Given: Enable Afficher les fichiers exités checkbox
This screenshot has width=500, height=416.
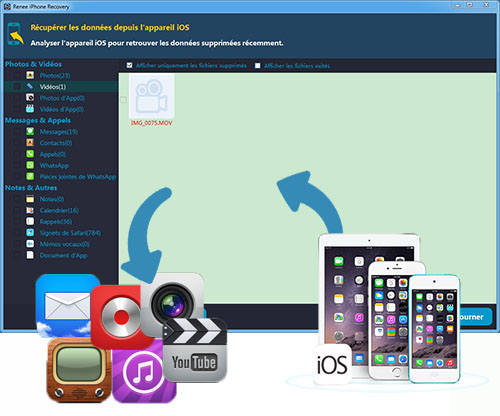Looking at the screenshot, I should pyautogui.click(x=257, y=66).
